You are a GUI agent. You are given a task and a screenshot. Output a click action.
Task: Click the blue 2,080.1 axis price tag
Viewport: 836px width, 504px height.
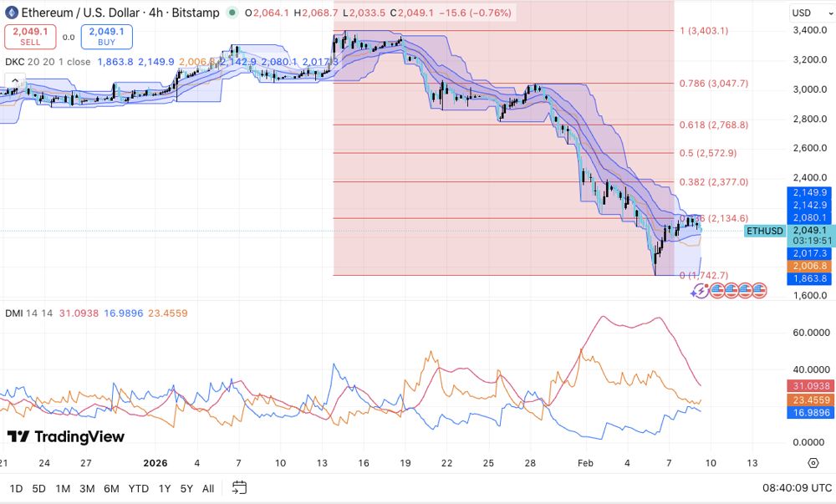[809, 217]
